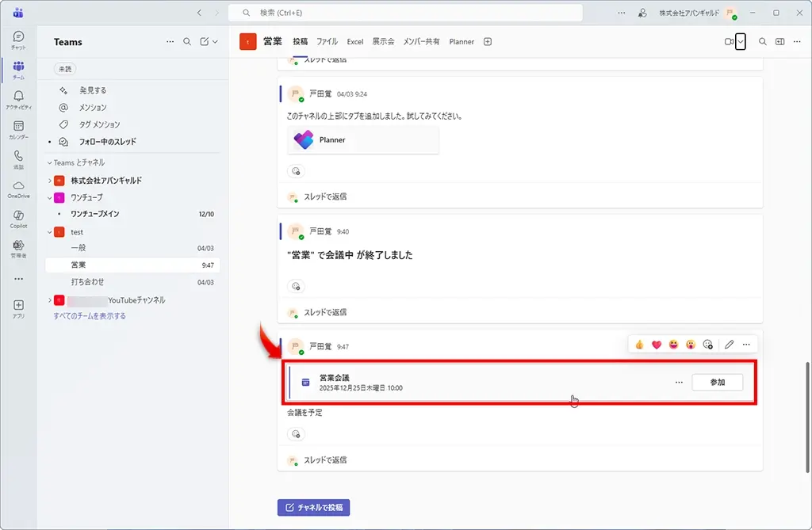Open the Chat icon in left rail

pos(18,40)
